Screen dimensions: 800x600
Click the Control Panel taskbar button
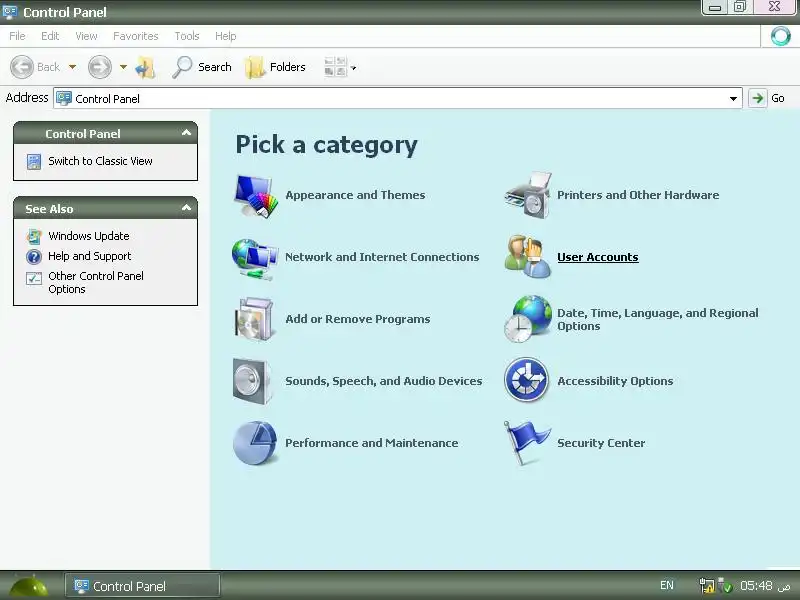[x=142, y=586]
